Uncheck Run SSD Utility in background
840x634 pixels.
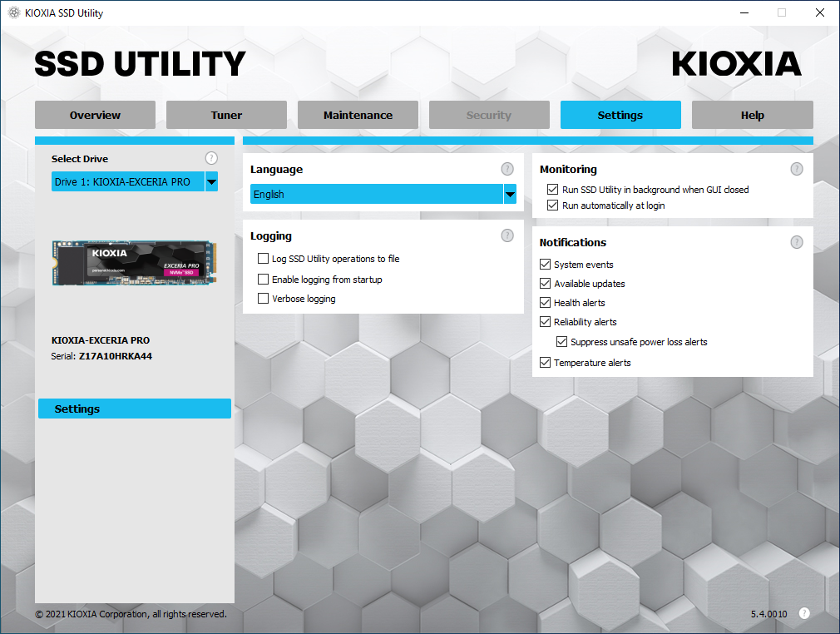pos(553,189)
